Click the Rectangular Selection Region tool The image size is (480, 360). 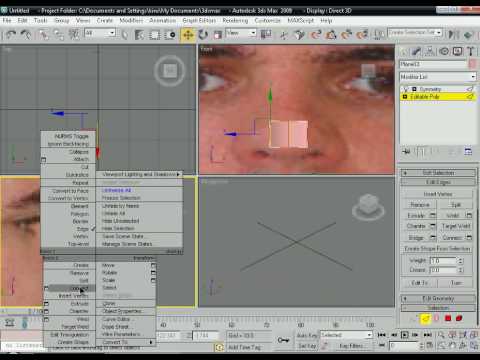(x=155, y=35)
